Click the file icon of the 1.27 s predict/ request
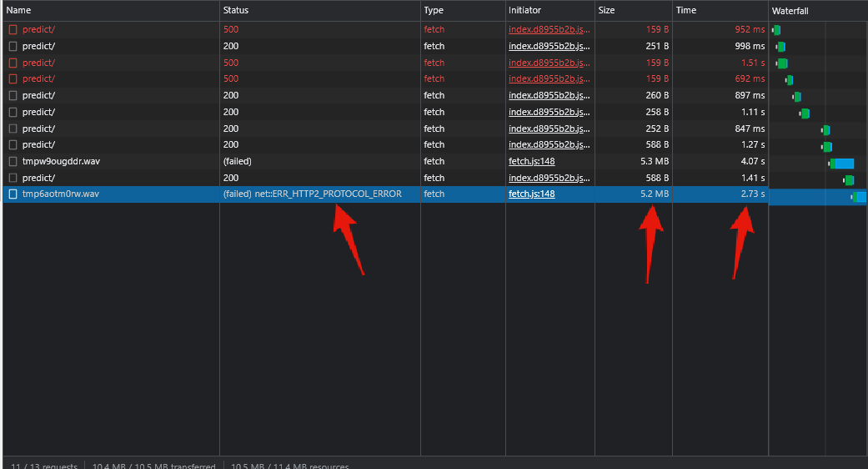The width and height of the screenshot is (868, 469). pyautogui.click(x=13, y=145)
